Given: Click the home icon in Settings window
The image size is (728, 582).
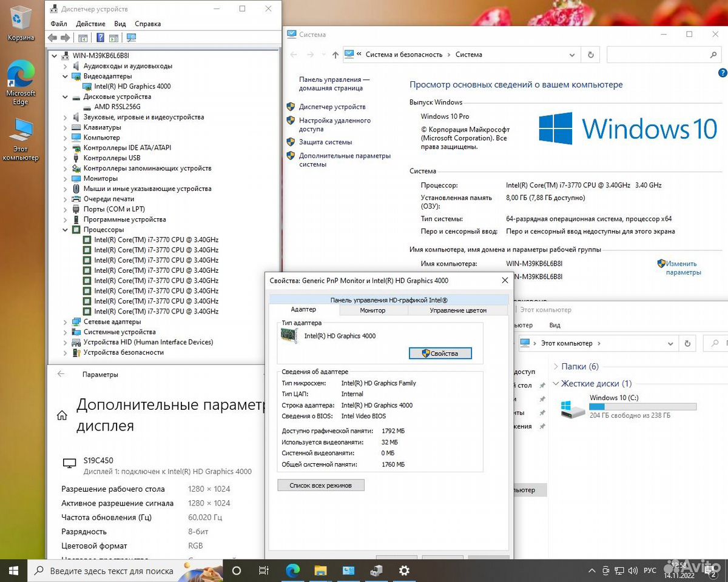Looking at the screenshot, I should coord(62,415).
